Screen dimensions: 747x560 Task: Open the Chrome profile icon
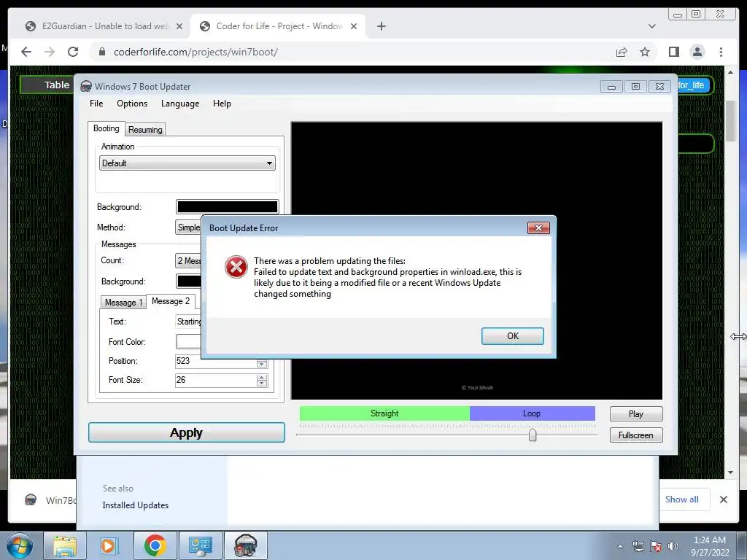click(x=697, y=52)
